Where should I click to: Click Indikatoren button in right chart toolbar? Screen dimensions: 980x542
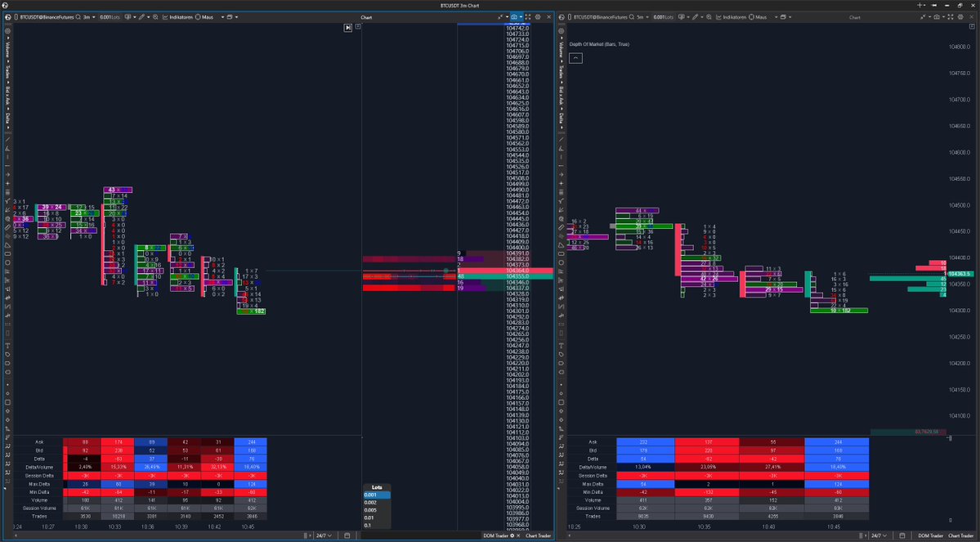[x=732, y=17]
